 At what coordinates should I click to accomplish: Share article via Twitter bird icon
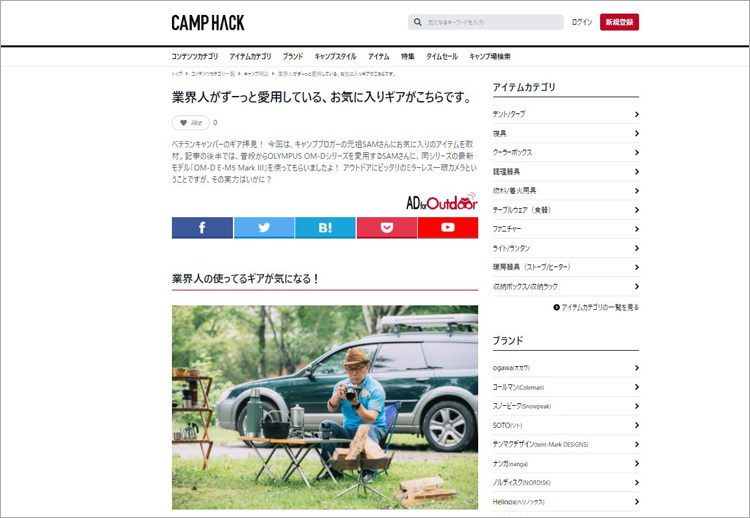[x=264, y=228]
